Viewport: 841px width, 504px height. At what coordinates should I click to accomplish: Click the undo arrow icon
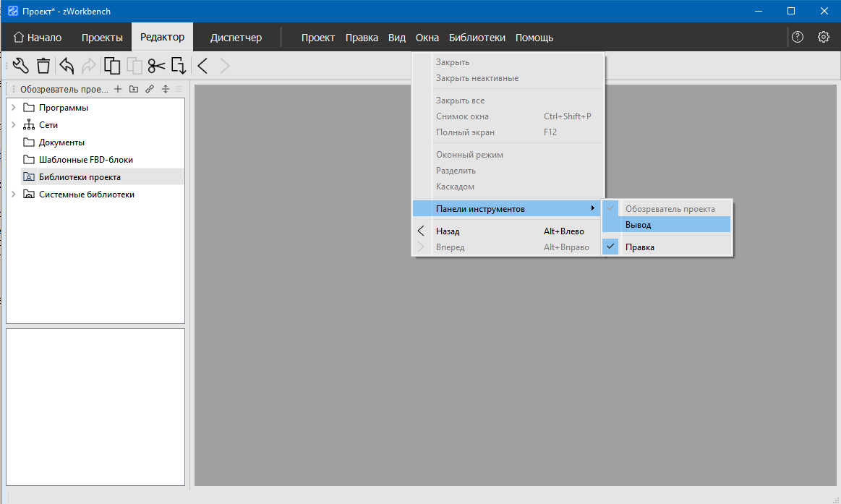click(67, 66)
